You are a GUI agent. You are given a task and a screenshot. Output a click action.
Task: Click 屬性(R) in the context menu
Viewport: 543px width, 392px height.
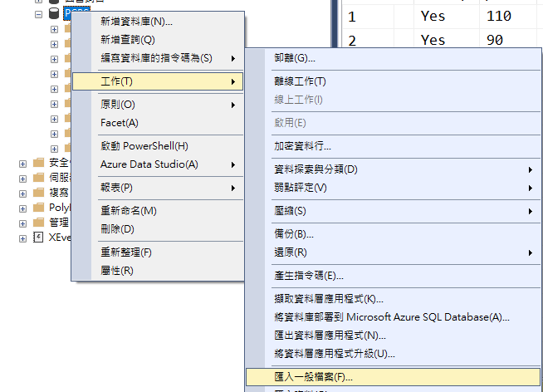point(117,270)
